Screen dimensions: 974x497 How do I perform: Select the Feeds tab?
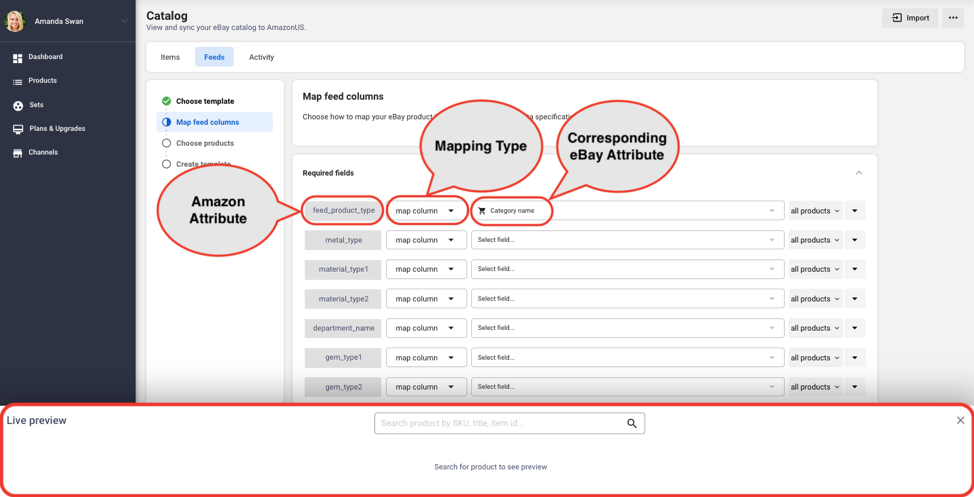pos(214,57)
